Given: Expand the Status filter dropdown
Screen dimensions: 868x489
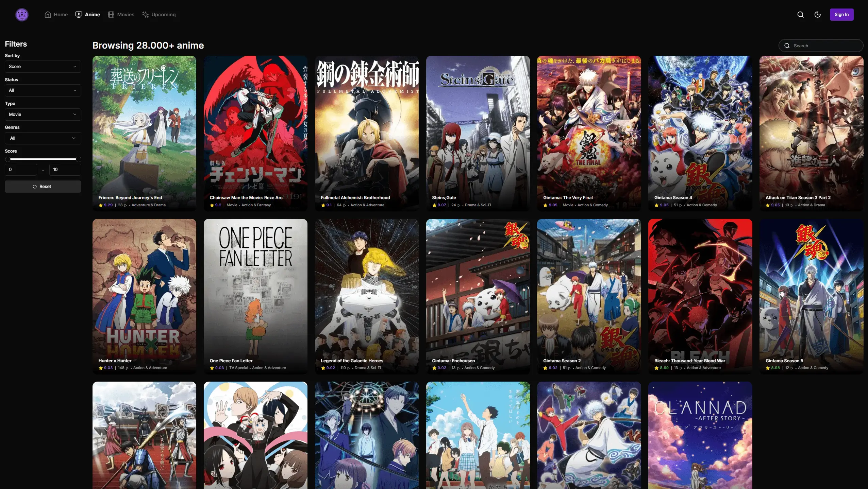Looking at the screenshot, I should (x=43, y=90).
